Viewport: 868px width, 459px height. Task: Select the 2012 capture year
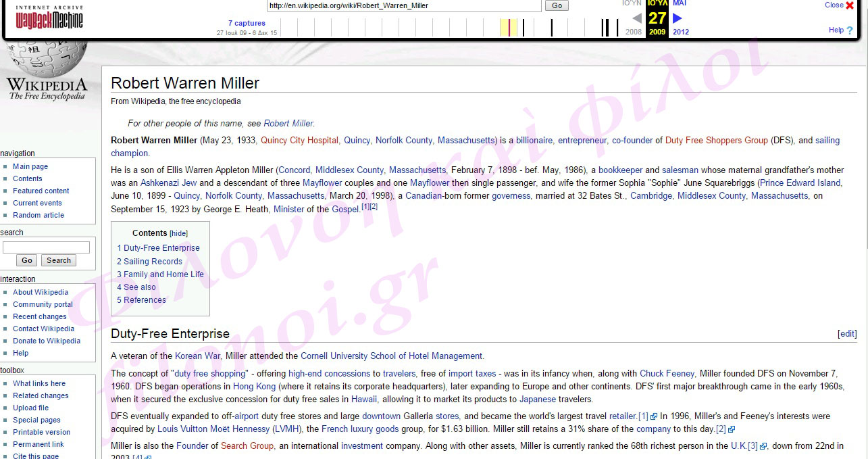point(681,32)
